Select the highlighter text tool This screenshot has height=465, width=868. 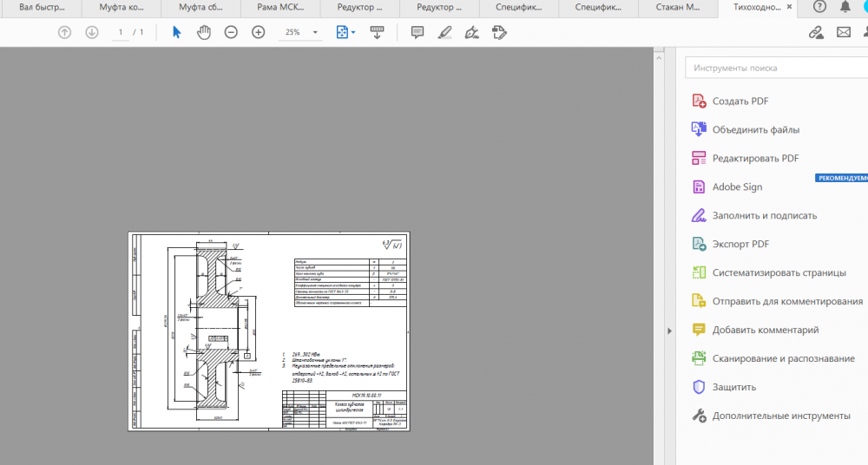[x=444, y=32]
